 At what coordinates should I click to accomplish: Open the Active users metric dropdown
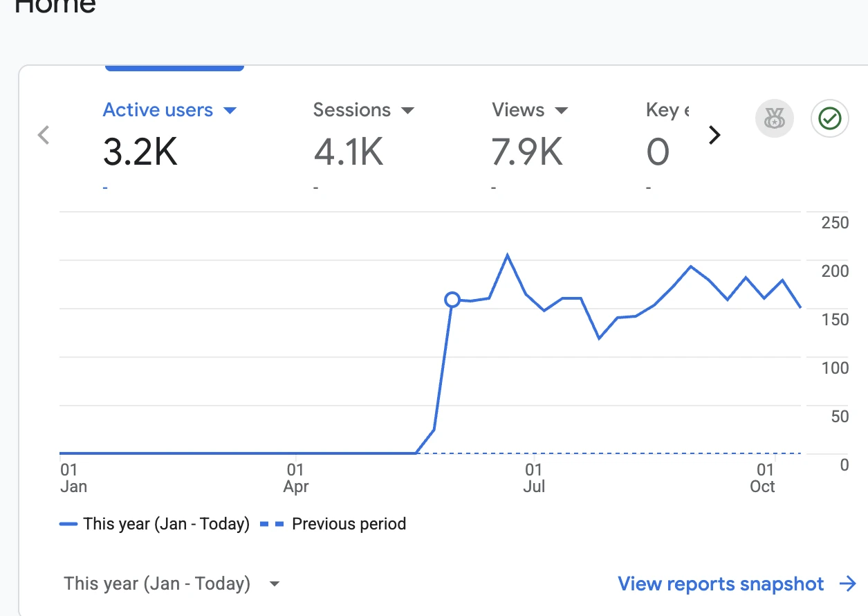pos(169,110)
